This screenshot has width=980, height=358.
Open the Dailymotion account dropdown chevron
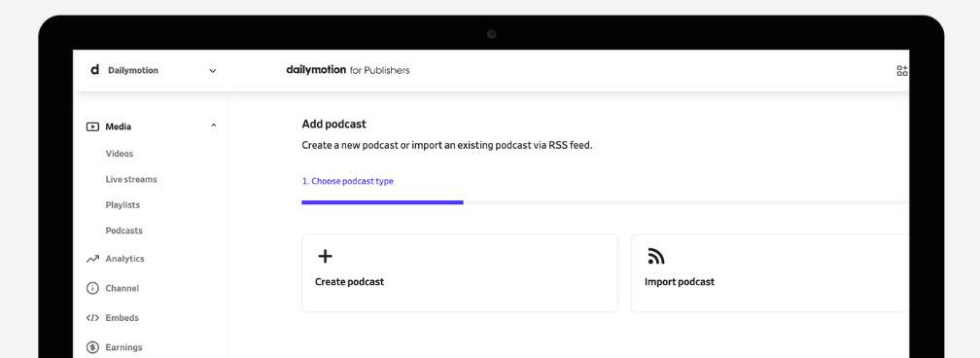(213, 71)
